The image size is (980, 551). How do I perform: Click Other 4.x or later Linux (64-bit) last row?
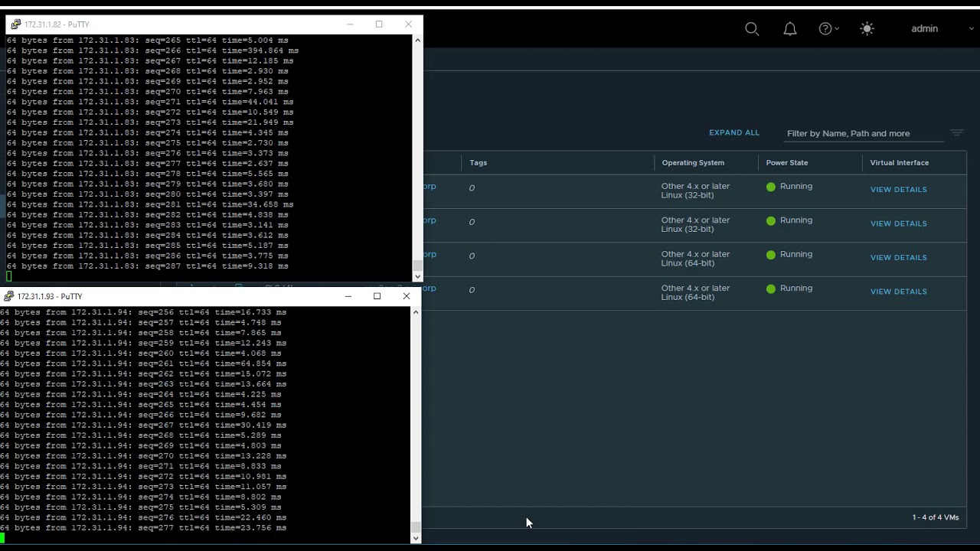pos(695,292)
